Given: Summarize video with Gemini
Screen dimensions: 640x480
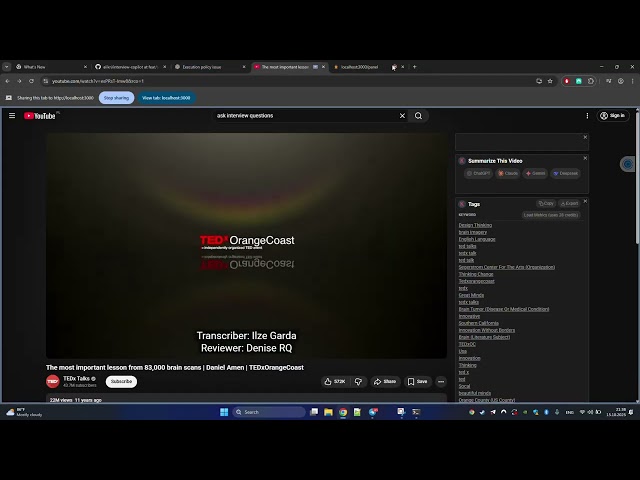Looking at the screenshot, I should tap(535, 173).
